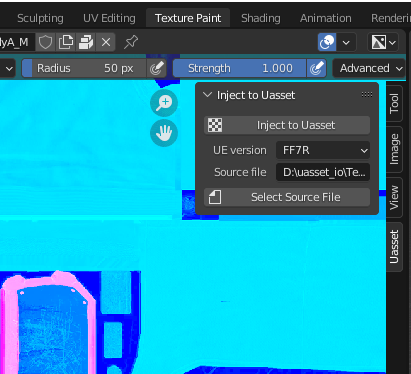Click the zoom magnifier gizmo icon
411x374 pixels.
(x=164, y=103)
